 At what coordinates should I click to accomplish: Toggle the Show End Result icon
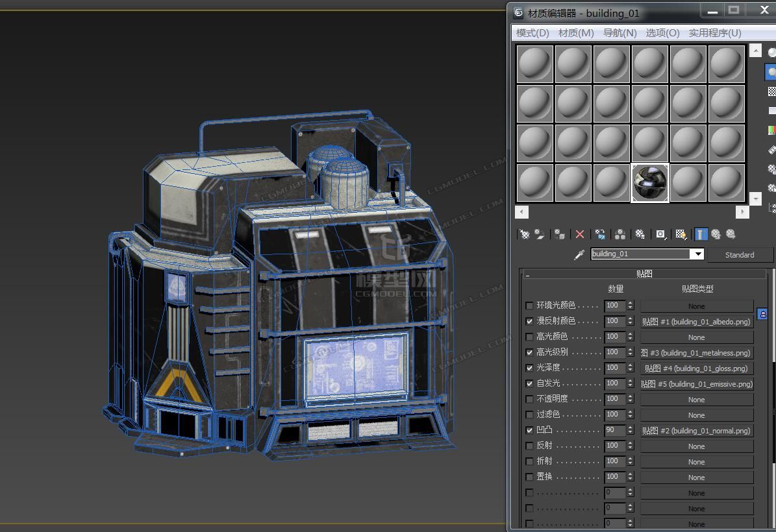click(701, 234)
